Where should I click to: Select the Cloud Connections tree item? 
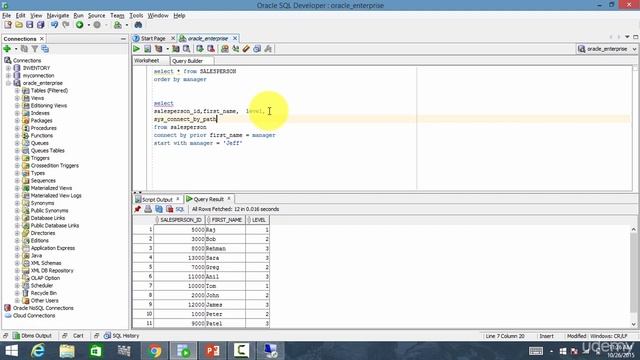[34, 316]
